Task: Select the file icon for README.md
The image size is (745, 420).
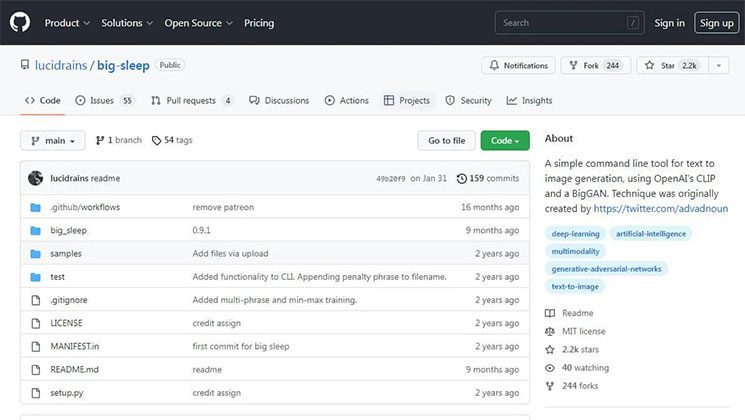Action: coord(36,370)
